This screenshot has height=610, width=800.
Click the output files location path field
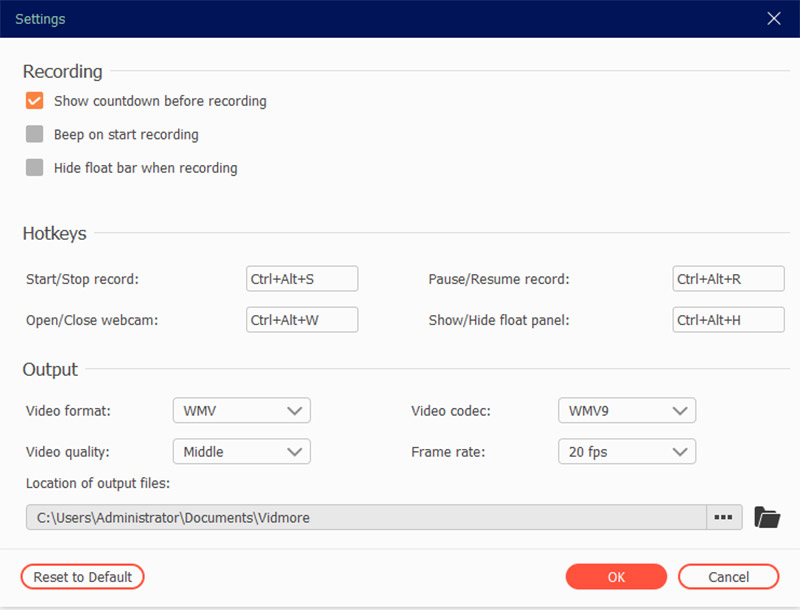[365, 517]
